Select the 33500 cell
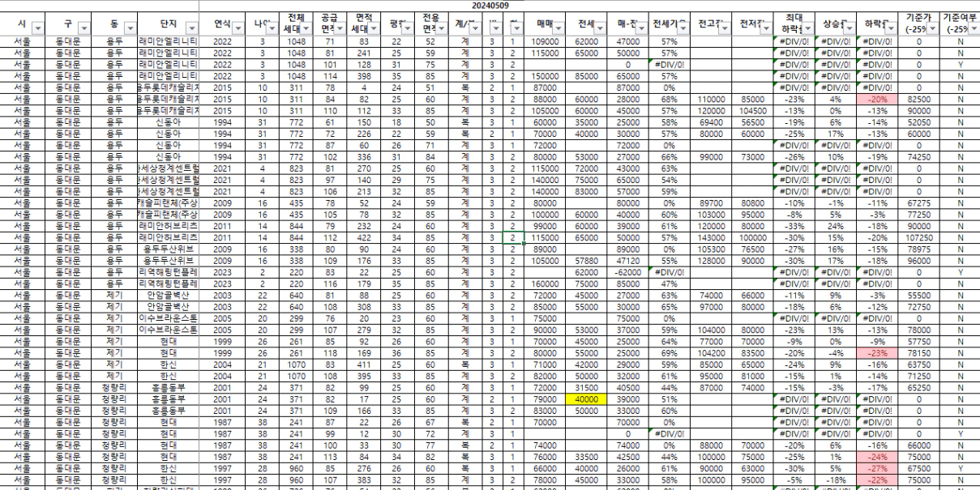This screenshot has width=980, height=490. (x=586, y=456)
